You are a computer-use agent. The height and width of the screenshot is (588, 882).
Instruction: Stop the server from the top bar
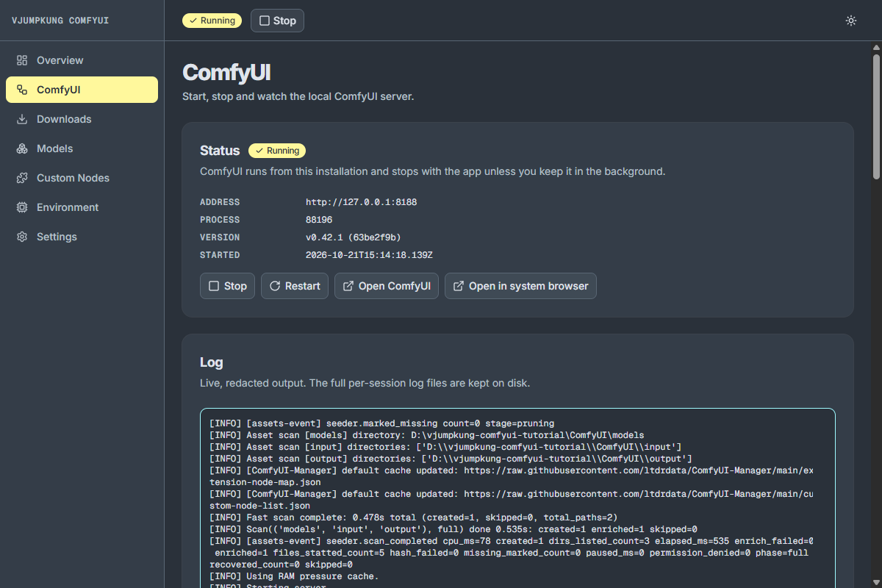tap(277, 21)
